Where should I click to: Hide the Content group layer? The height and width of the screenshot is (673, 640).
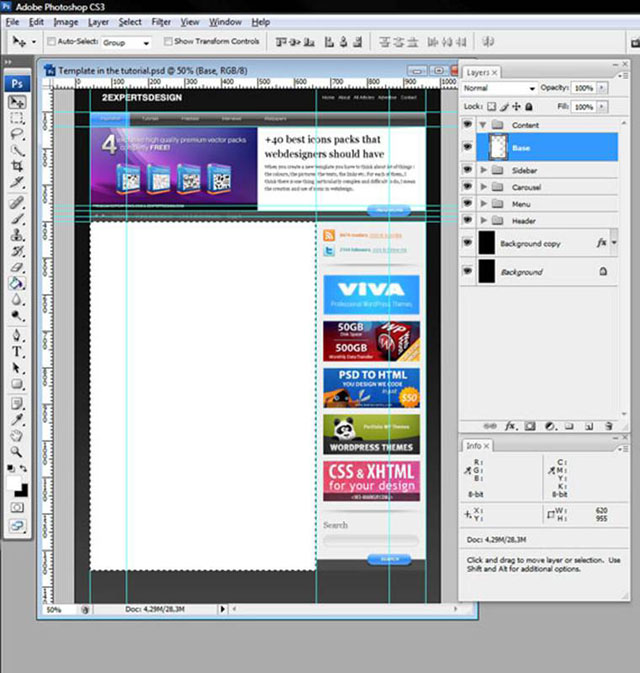467,124
